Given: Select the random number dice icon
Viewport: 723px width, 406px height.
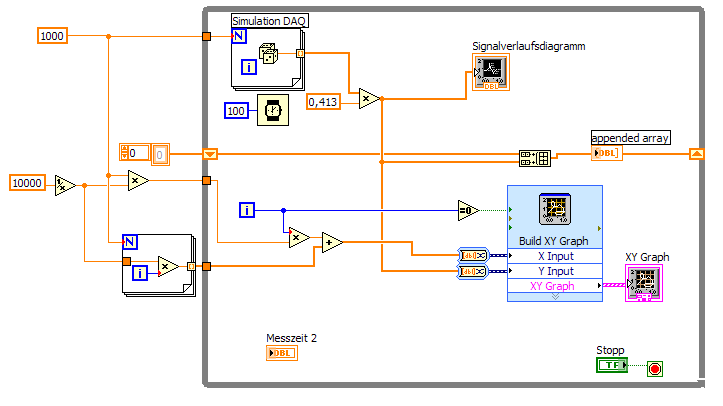Looking at the screenshot, I should point(268,53).
